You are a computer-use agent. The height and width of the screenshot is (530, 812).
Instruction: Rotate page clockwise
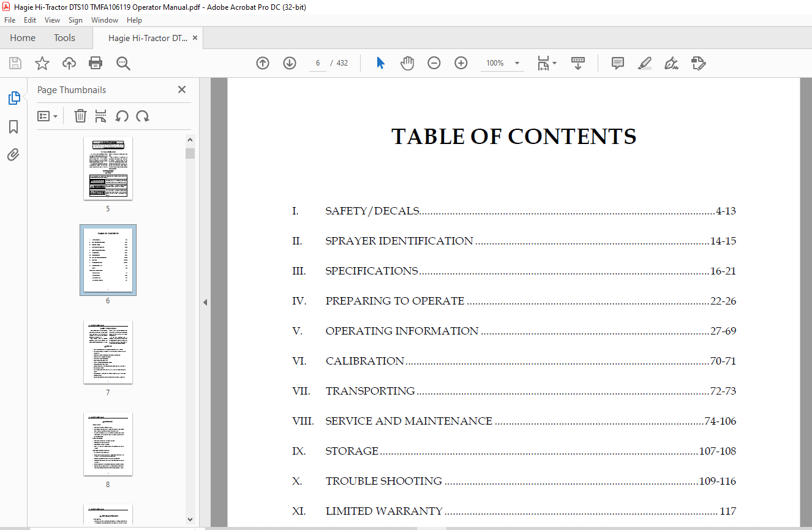143,116
